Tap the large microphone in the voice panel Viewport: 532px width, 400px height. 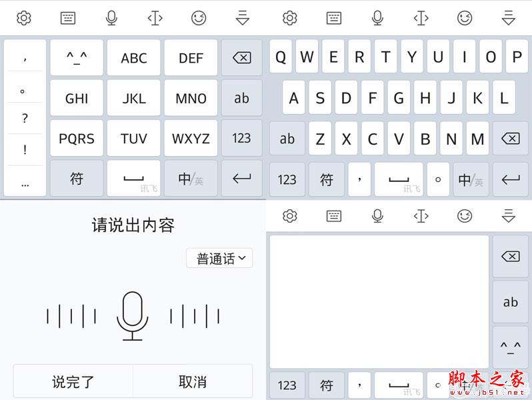[132, 316]
